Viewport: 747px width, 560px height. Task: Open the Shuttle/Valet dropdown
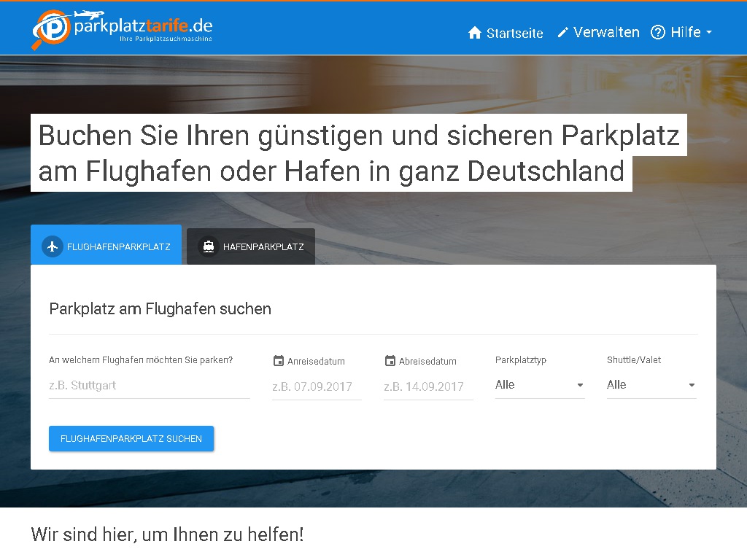pyautogui.click(x=651, y=385)
